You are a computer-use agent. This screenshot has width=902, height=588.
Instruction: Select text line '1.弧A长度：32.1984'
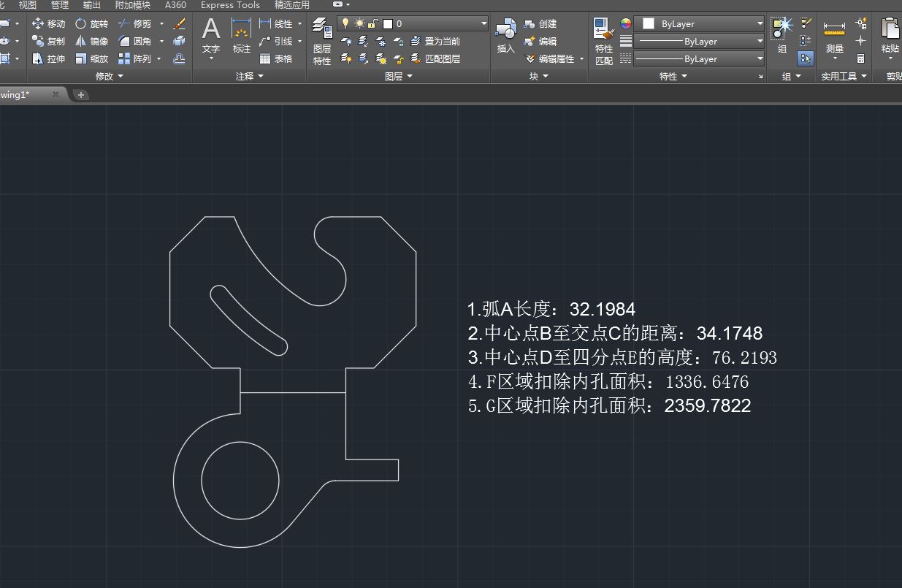click(x=551, y=310)
